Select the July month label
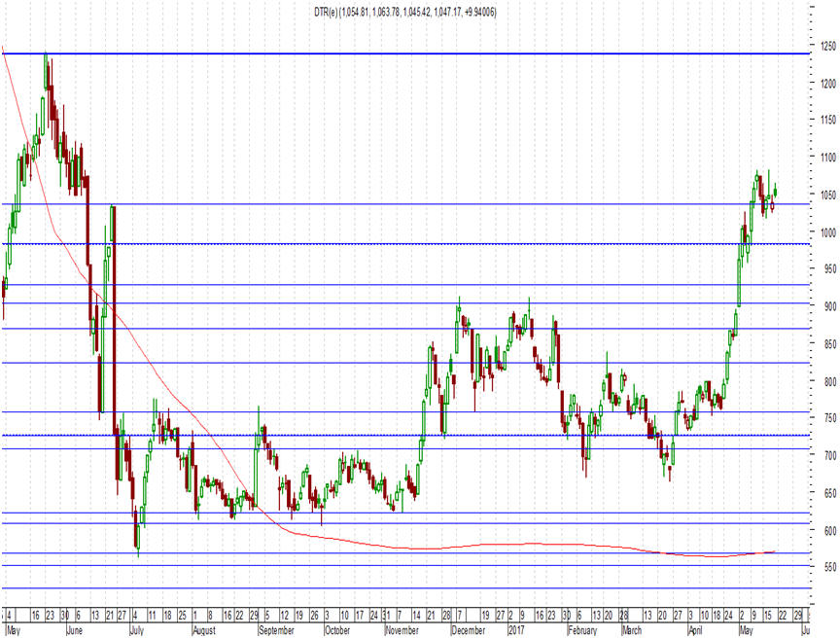 point(137,630)
